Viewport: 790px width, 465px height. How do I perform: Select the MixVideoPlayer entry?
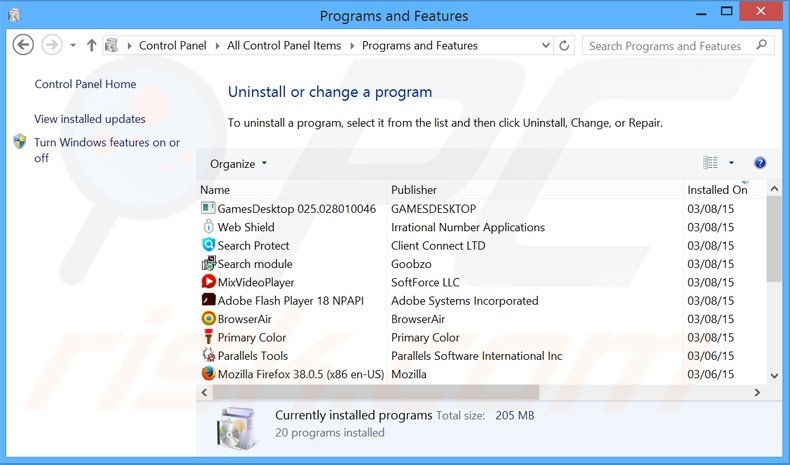coord(255,282)
